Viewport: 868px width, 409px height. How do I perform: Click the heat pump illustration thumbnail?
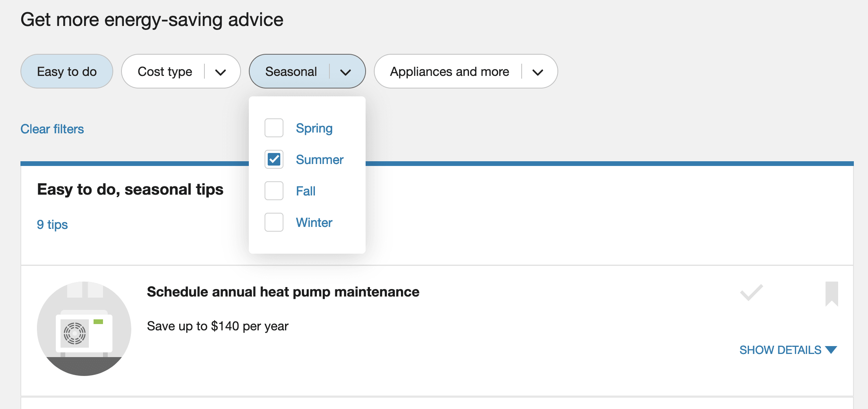(84, 328)
